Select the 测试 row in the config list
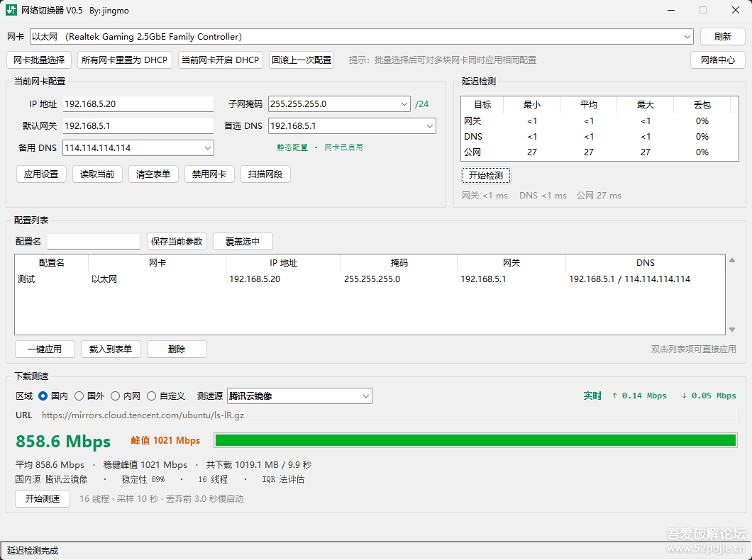752x560 pixels. click(370, 279)
